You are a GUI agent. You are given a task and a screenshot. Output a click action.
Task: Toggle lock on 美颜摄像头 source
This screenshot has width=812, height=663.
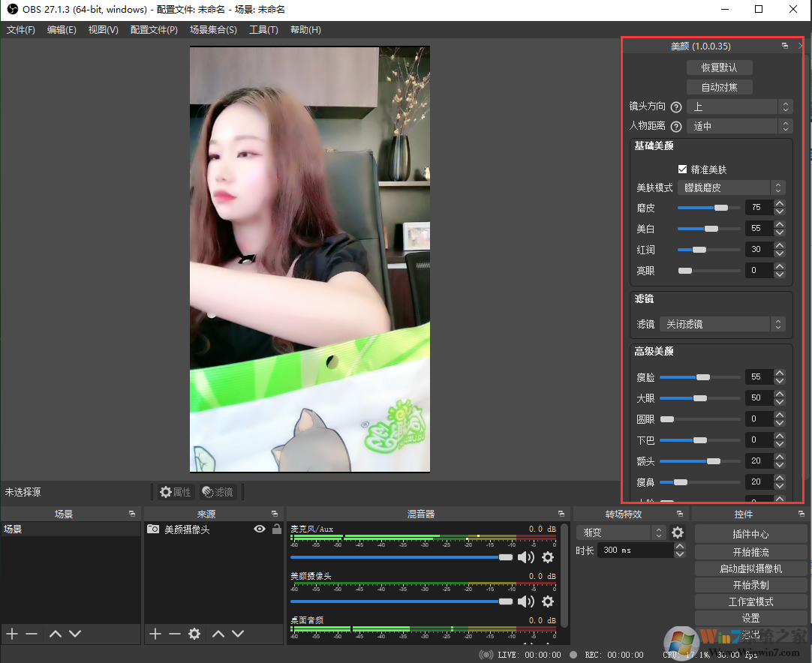click(x=277, y=529)
